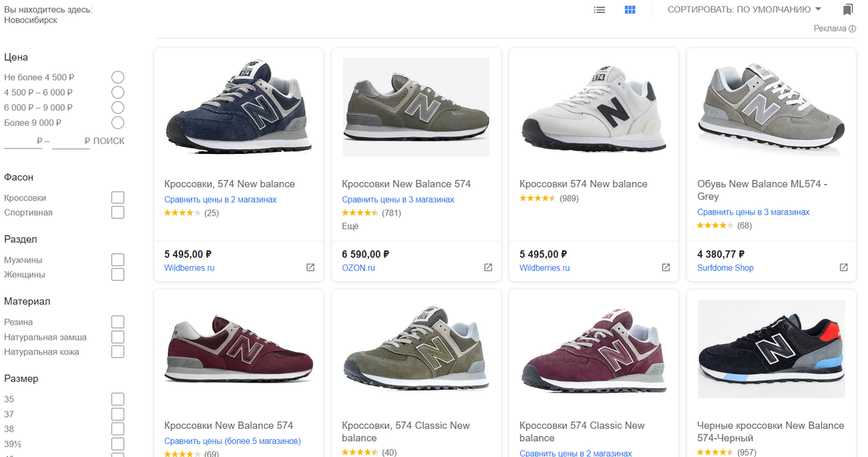Viewport: 868px width, 457px height.
Task: Open olive sneaker image above 574 Classic New balance
Action: [416, 349]
